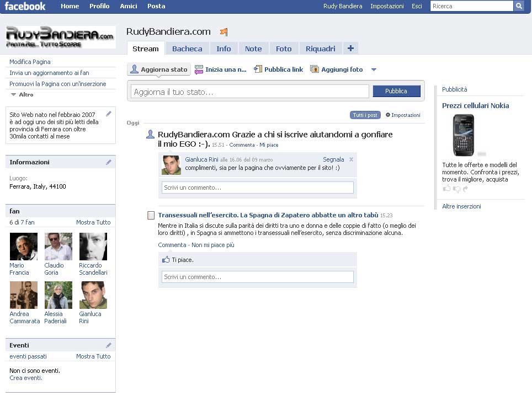532x396 pixels.
Task: Open the more publisher options dropdown arrow
Action: click(374, 69)
